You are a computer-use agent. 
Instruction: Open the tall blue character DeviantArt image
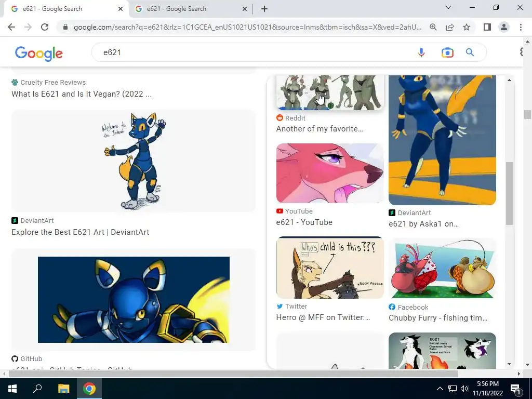pyautogui.click(x=442, y=140)
